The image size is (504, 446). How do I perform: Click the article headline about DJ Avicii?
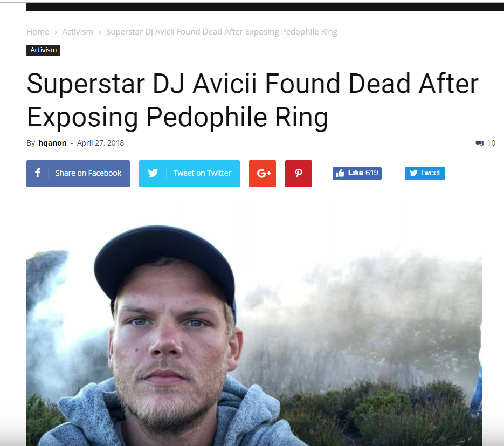click(x=253, y=100)
